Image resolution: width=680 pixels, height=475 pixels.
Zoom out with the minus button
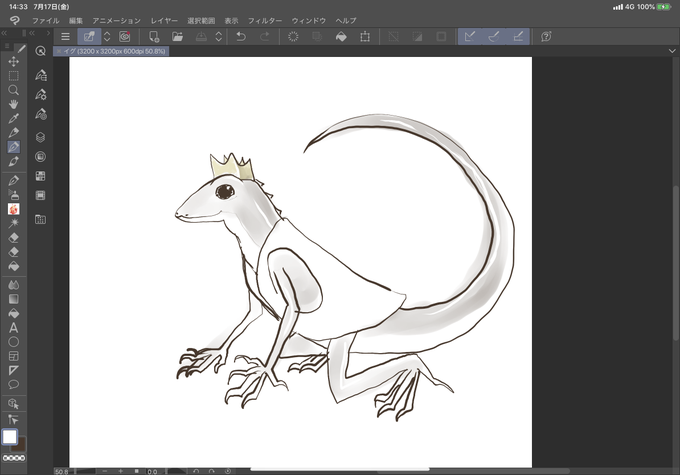tap(105, 471)
